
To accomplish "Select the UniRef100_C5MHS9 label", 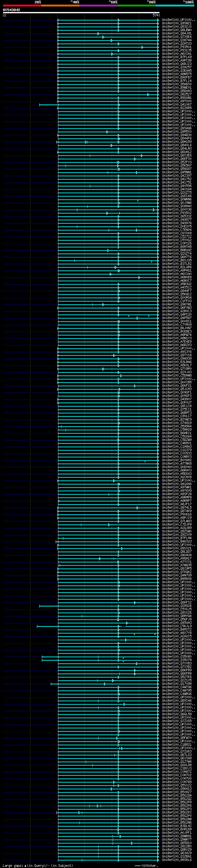I will tap(176, 430).
